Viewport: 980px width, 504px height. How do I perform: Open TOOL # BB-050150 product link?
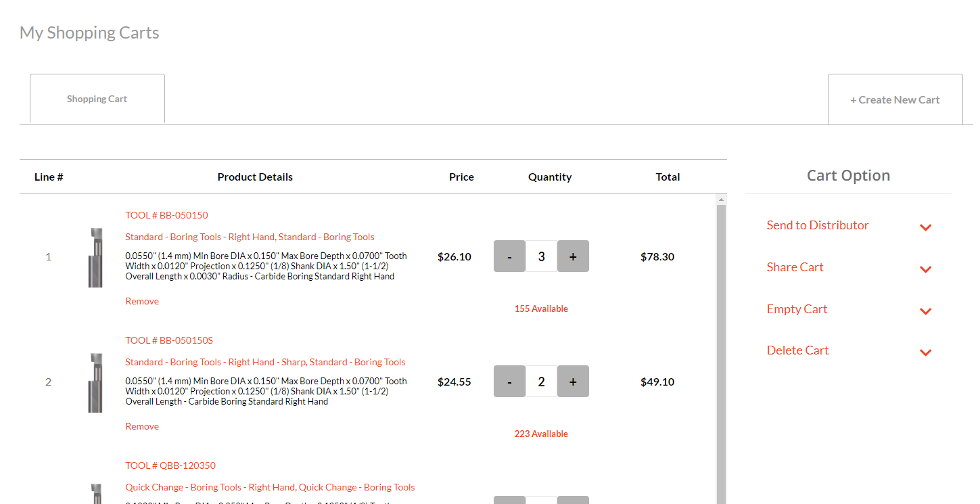tap(166, 215)
